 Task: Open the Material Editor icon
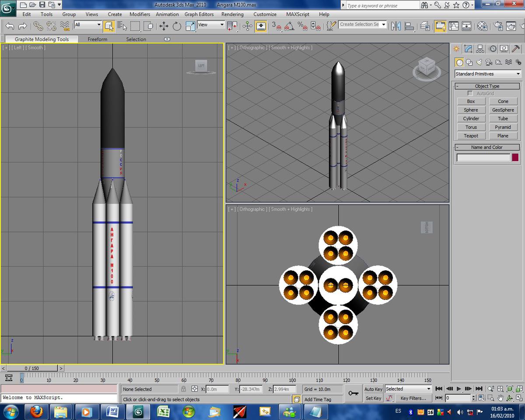click(x=482, y=26)
